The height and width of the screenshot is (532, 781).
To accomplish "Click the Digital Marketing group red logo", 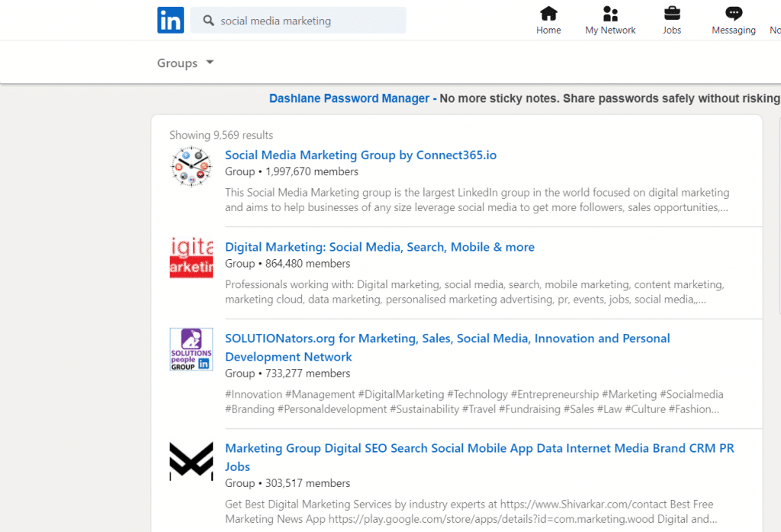I will pyautogui.click(x=191, y=258).
